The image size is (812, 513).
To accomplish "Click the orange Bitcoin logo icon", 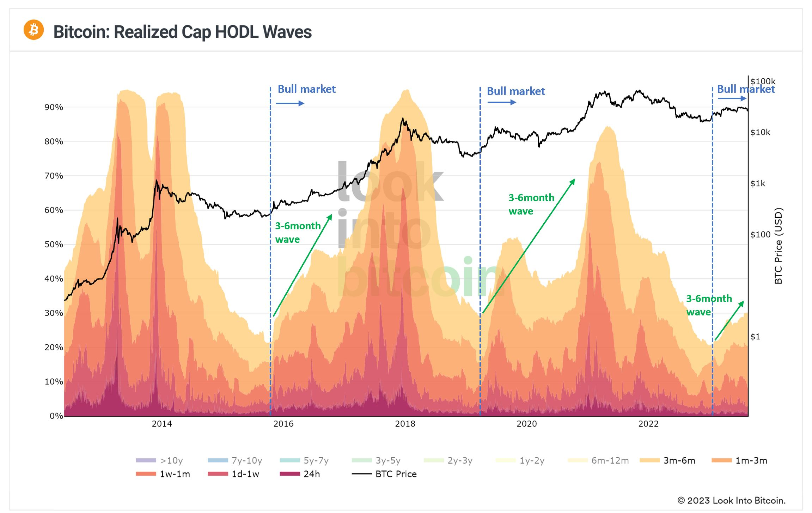I will (x=34, y=30).
